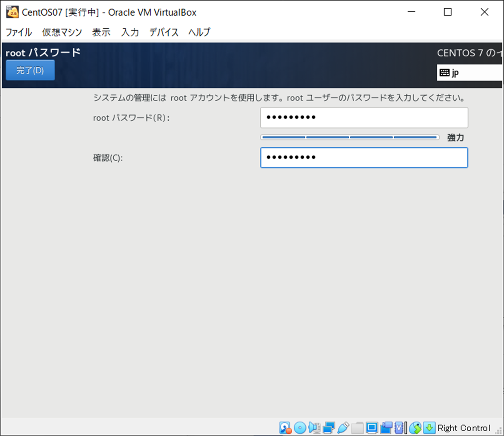The height and width of the screenshot is (436, 504).
Task: Minimize the VirtualBox window
Action: [x=411, y=12]
